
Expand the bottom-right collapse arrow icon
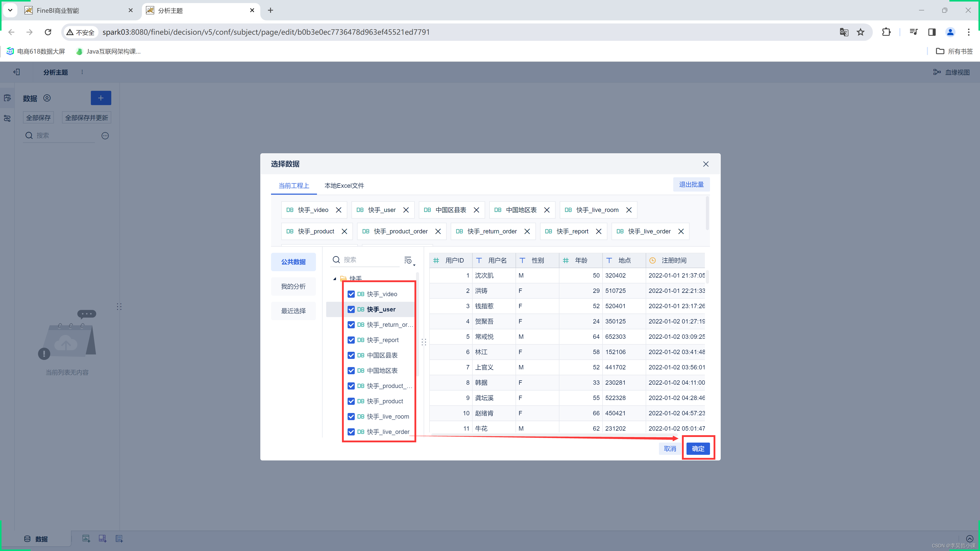970,539
